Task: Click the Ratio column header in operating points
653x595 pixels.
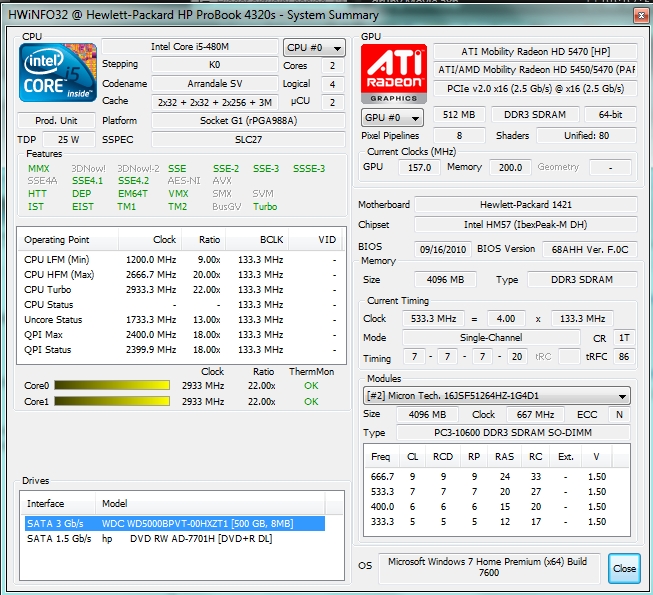Action: [x=204, y=240]
